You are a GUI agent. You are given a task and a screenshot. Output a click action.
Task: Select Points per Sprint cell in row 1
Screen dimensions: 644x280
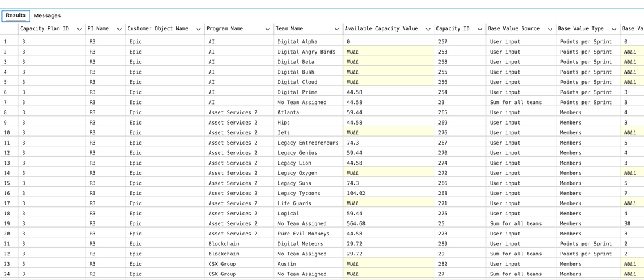point(588,41)
